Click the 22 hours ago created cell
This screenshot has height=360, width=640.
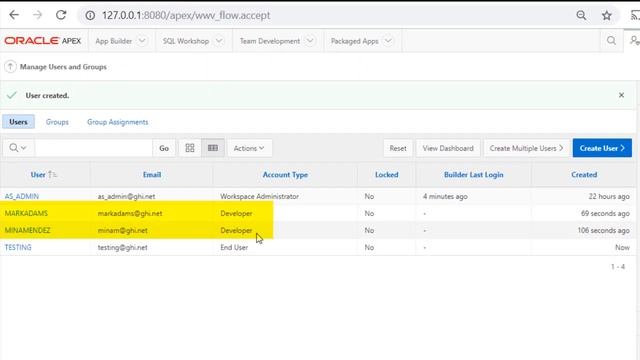coord(609,196)
